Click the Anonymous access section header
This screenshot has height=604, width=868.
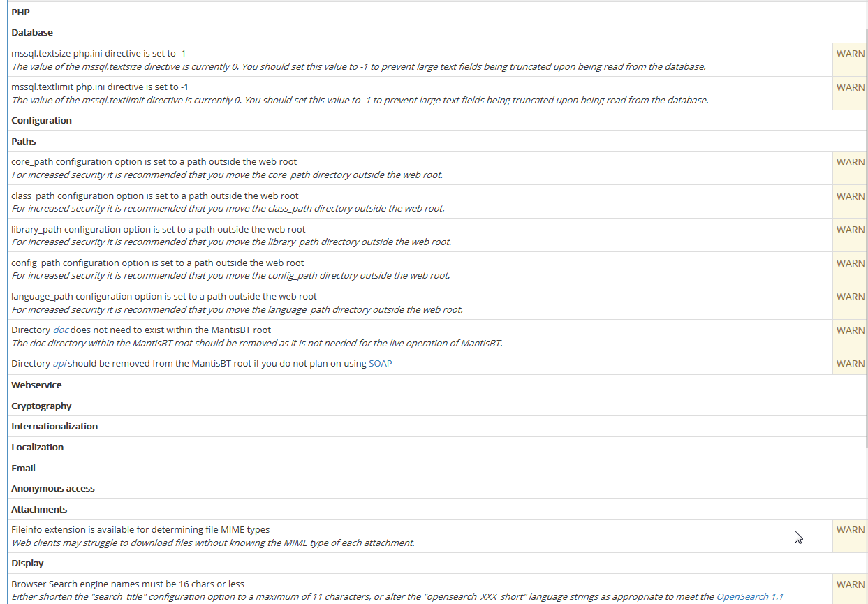53,489
